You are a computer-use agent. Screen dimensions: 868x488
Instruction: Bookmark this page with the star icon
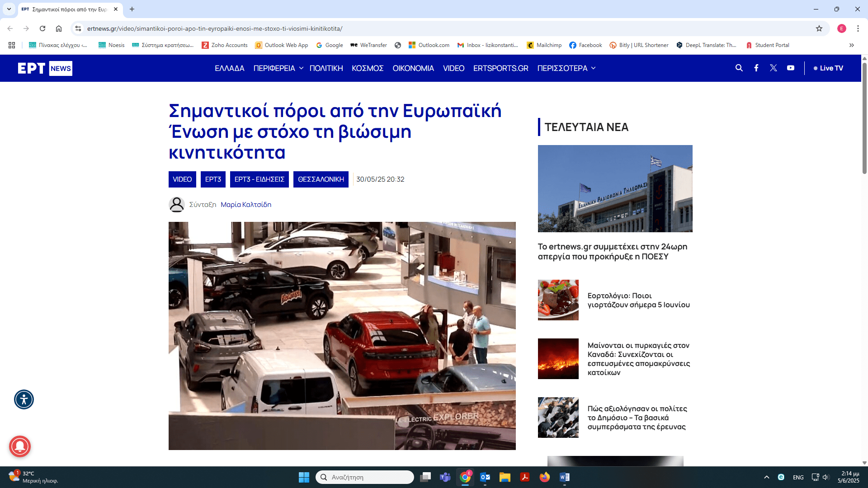819,28
